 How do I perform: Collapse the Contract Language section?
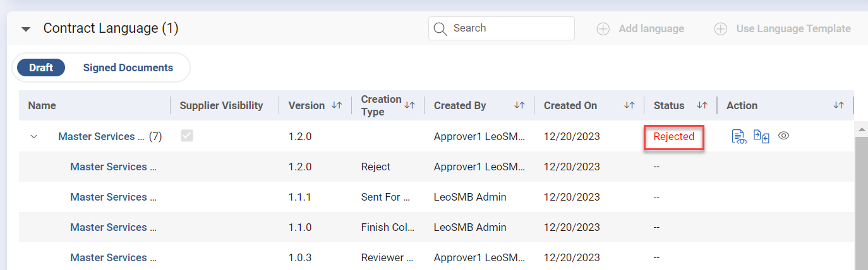click(x=26, y=29)
